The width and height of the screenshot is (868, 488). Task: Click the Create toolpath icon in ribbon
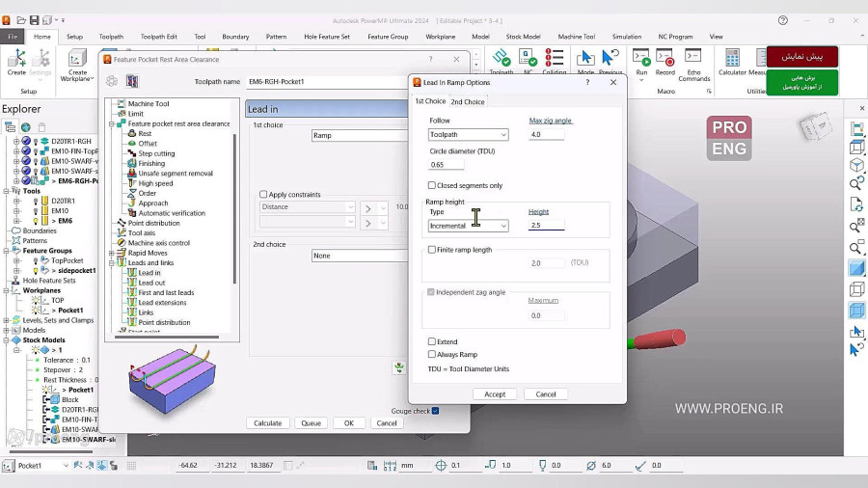(x=16, y=62)
